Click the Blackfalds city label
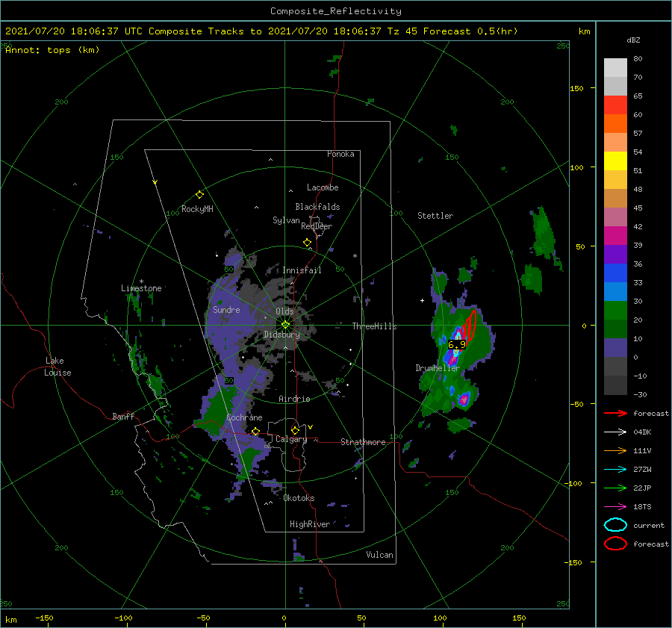This screenshot has height=628, width=672. pos(317,207)
